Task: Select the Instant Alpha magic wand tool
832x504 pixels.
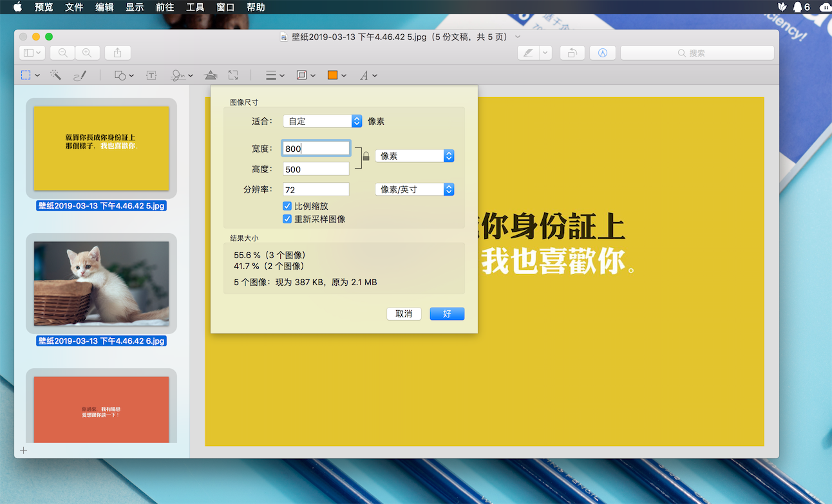Action: coord(56,75)
